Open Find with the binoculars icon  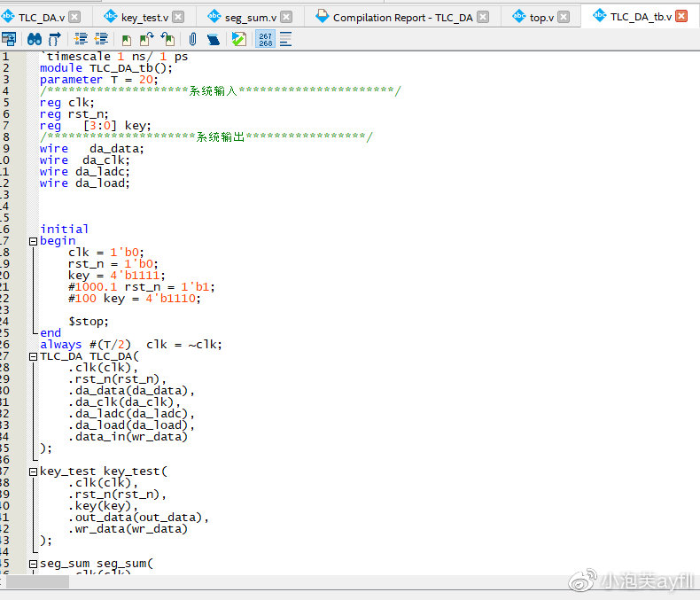[x=35, y=39]
